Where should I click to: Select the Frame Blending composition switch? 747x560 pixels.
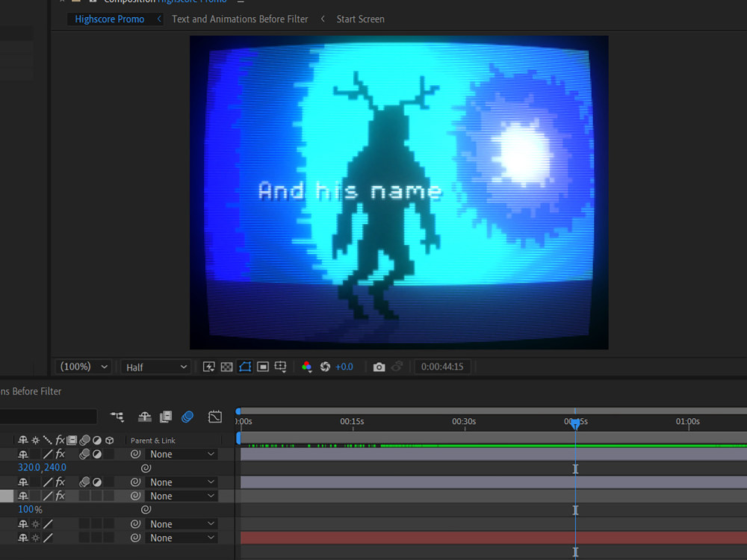click(x=165, y=417)
